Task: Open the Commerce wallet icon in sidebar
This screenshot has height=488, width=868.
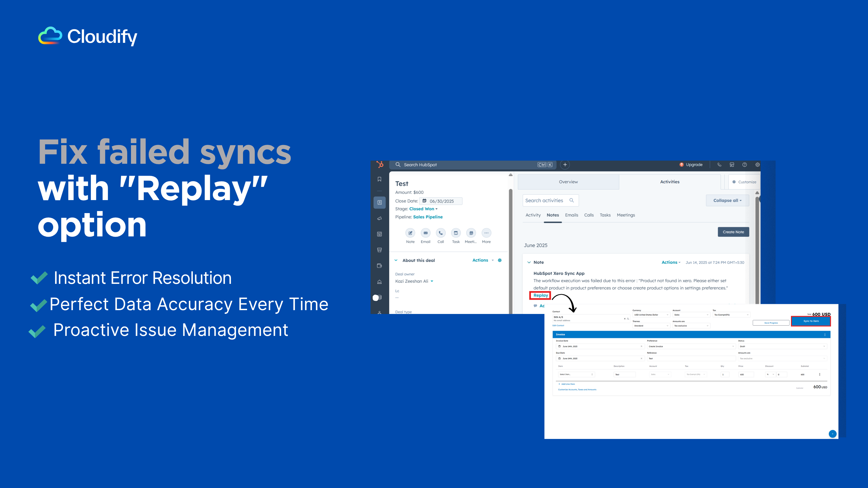Action: [x=379, y=266]
